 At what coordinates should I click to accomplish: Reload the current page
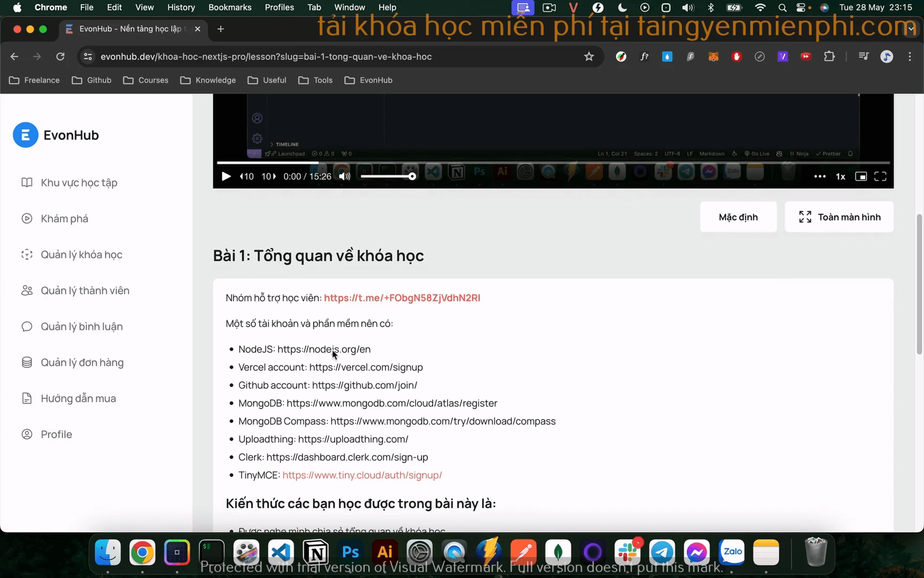[60, 57]
